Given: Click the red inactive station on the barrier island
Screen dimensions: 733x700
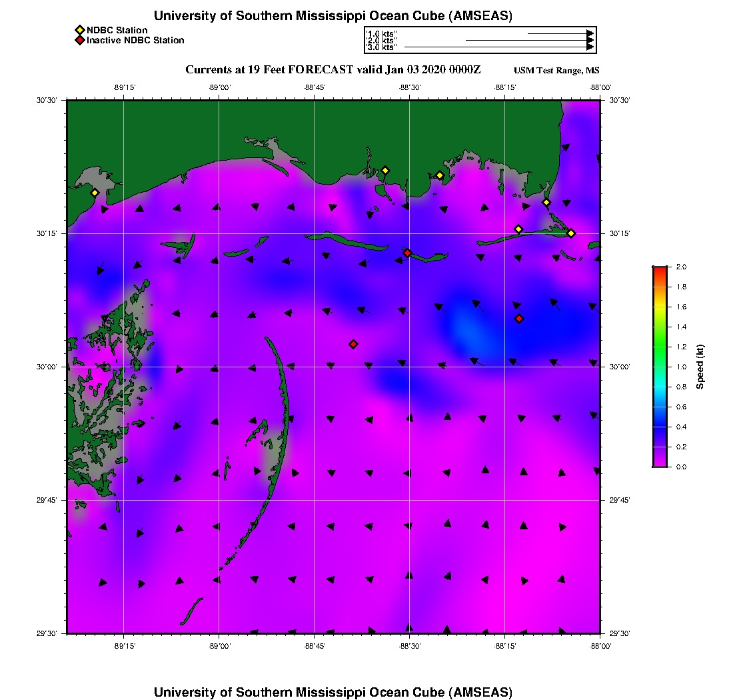Looking at the screenshot, I should (407, 253).
